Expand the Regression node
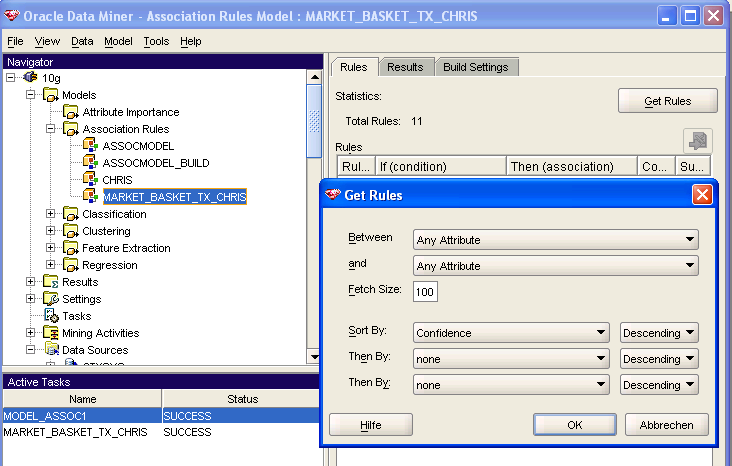The width and height of the screenshot is (732, 466). point(50,265)
